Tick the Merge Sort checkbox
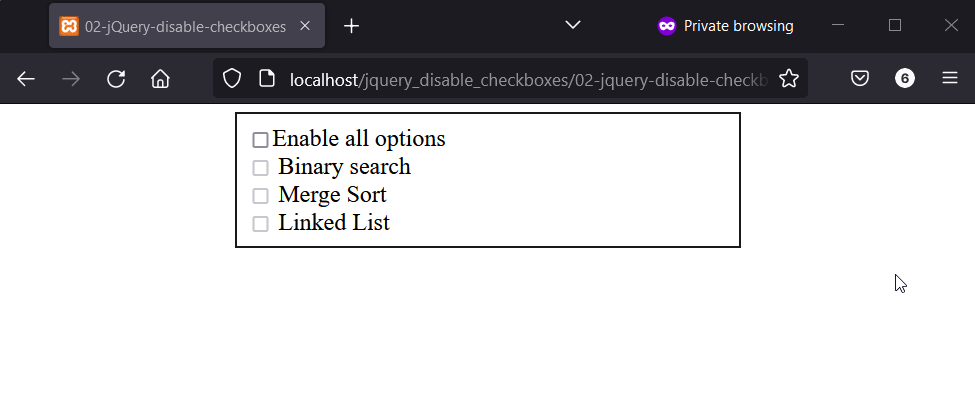The height and width of the screenshot is (408, 975). coord(261,196)
